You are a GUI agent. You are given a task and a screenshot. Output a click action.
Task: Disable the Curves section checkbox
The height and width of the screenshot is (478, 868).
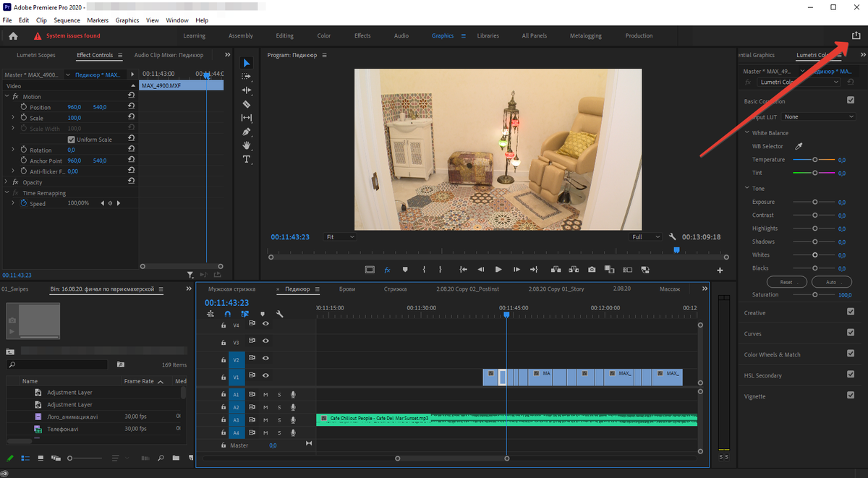click(x=851, y=333)
